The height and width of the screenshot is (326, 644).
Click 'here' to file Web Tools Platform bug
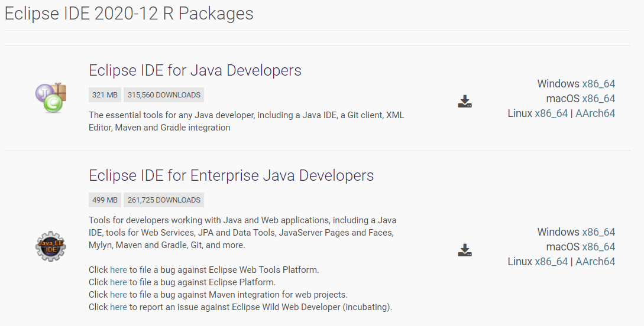pos(118,270)
